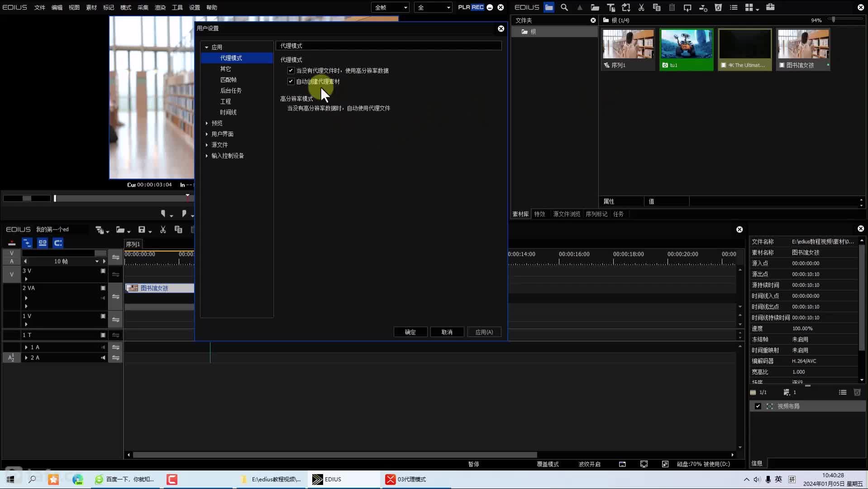Select 其它 in the settings tree
Screen dimensions: 868x489
(225, 69)
